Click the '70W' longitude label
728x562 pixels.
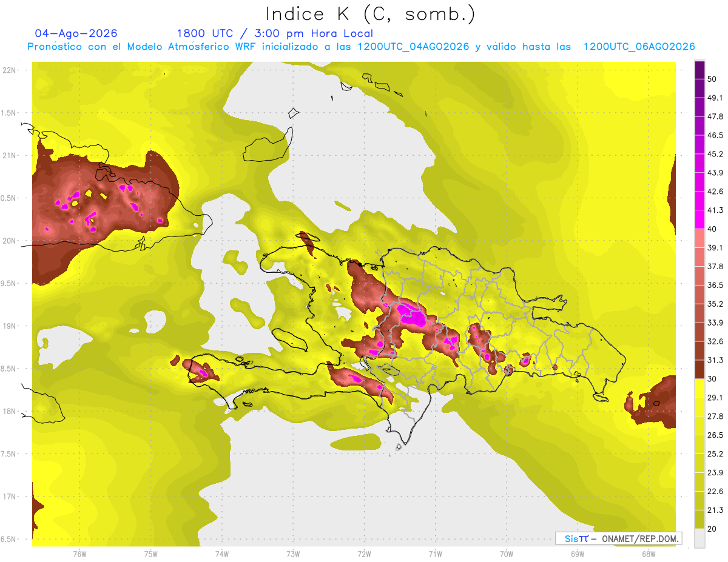(507, 554)
